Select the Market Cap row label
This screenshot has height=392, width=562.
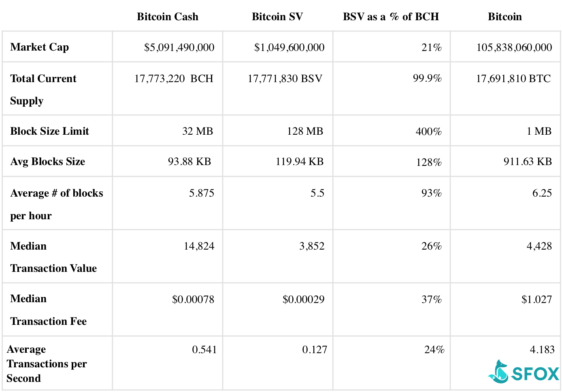[x=40, y=47]
